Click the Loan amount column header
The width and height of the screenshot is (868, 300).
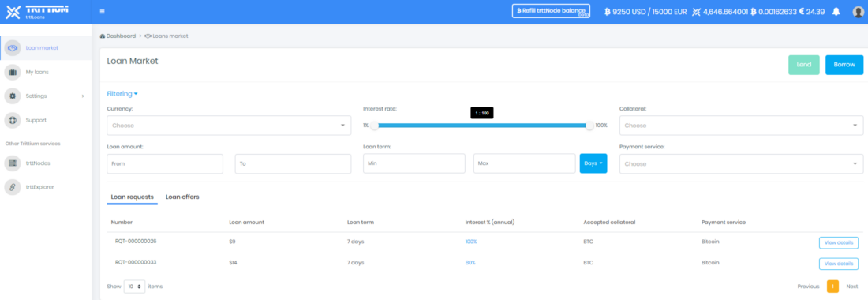point(246,223)
